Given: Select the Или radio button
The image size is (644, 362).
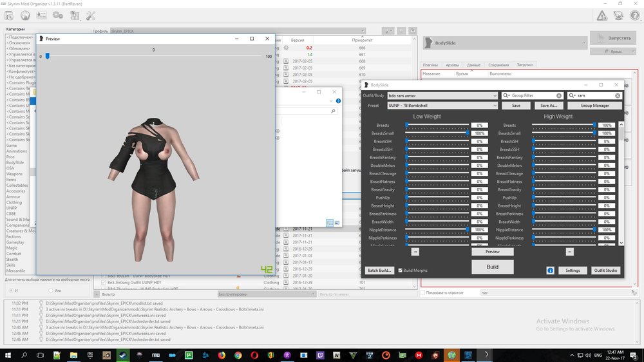Looking at the screenshot, I should pos(50,291).
